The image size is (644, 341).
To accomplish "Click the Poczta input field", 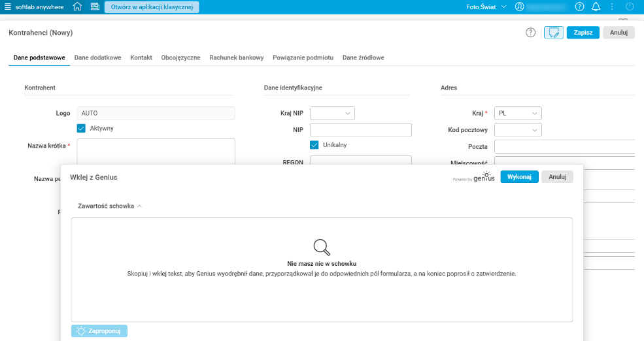I will point(565,146).
